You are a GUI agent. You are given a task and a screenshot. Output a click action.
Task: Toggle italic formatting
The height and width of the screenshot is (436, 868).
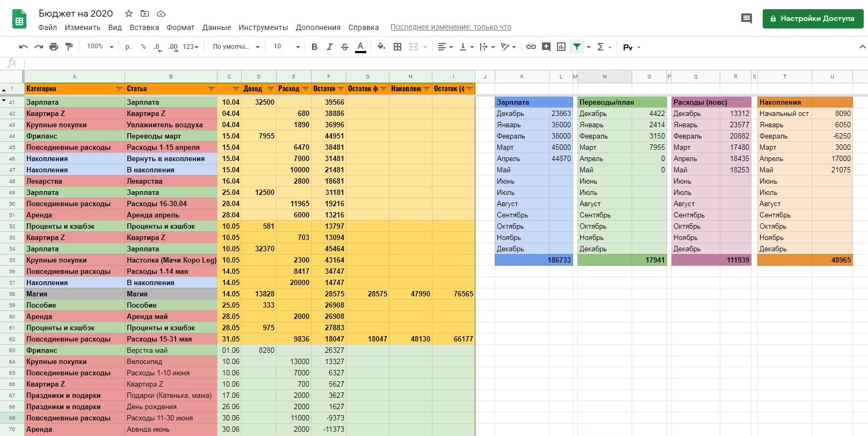point(329,47)
